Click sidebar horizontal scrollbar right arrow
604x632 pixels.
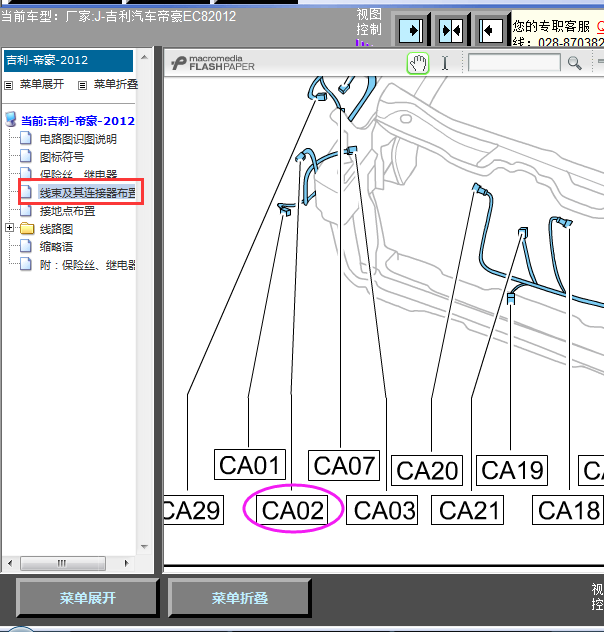(127, 563)
